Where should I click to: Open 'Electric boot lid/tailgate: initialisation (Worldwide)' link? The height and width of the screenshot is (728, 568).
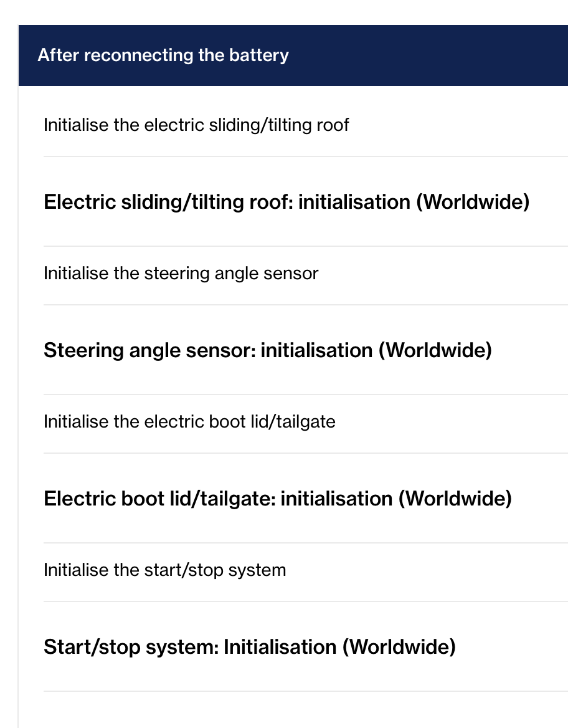[x=278, y=499]
